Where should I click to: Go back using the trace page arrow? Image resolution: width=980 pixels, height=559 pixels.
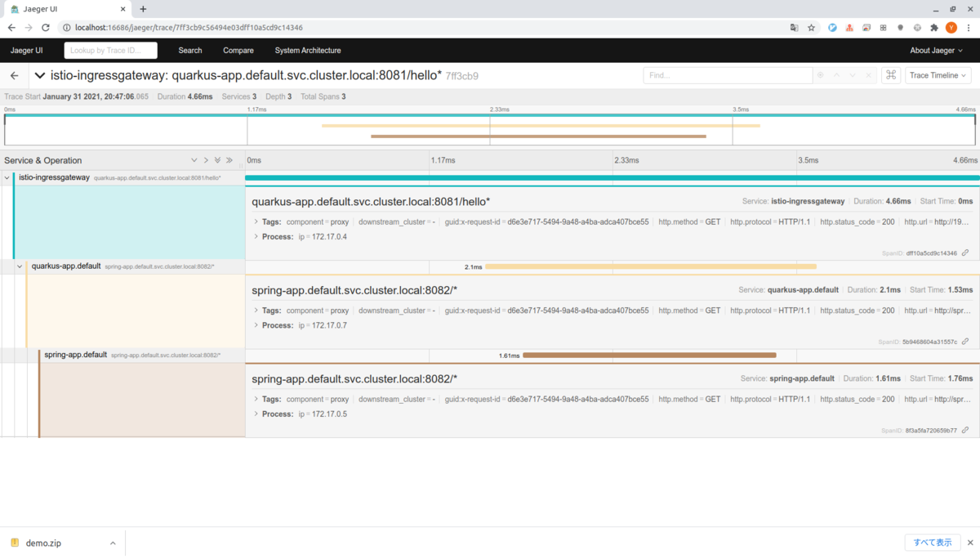(15, 75)
